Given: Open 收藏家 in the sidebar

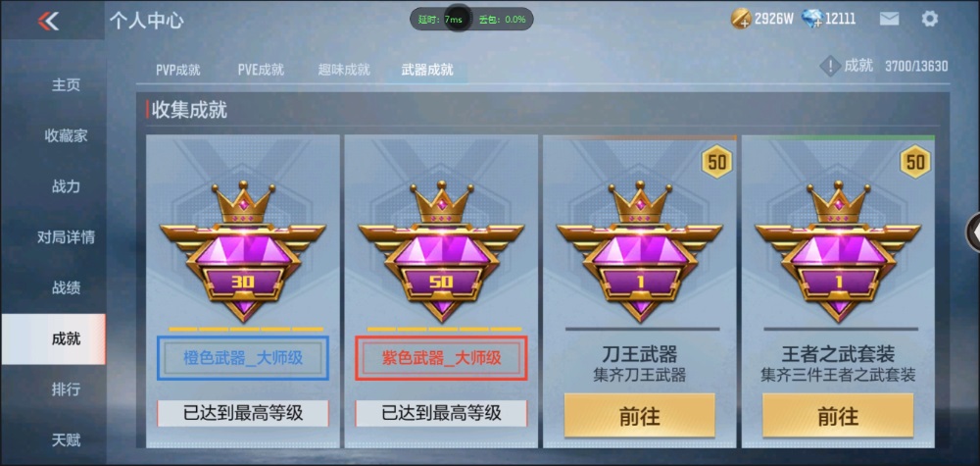Looking at the screenshot, I should pyautogui.click(x=66, y=135).
